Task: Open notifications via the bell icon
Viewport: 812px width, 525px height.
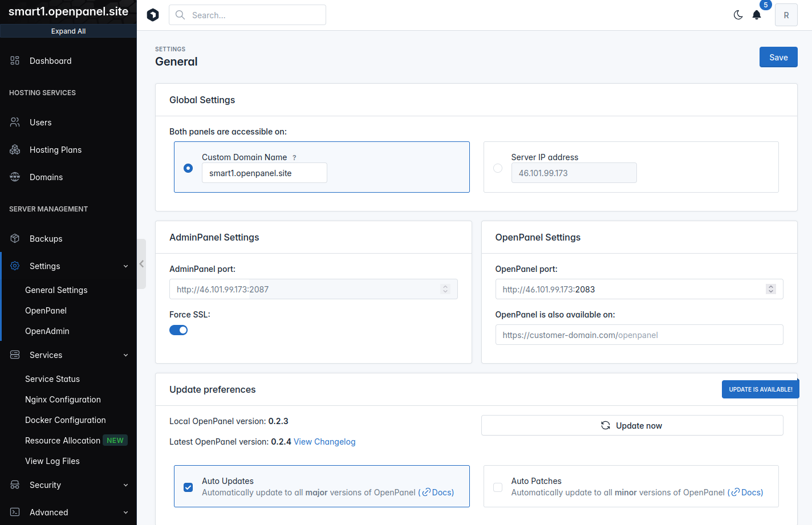Action: tap(757, 15)
